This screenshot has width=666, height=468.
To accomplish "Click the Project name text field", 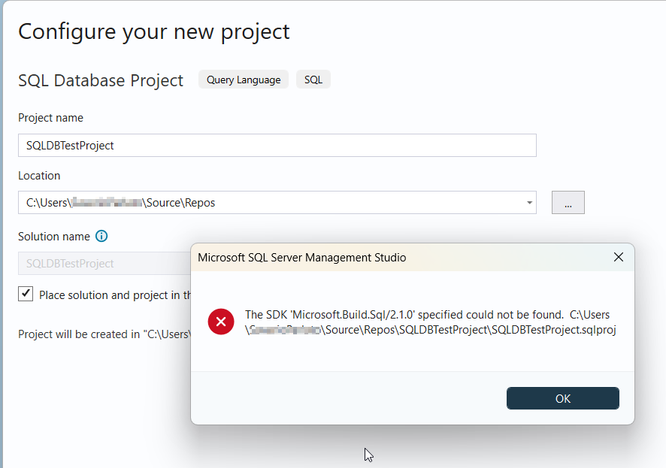I will coord(277,145).
